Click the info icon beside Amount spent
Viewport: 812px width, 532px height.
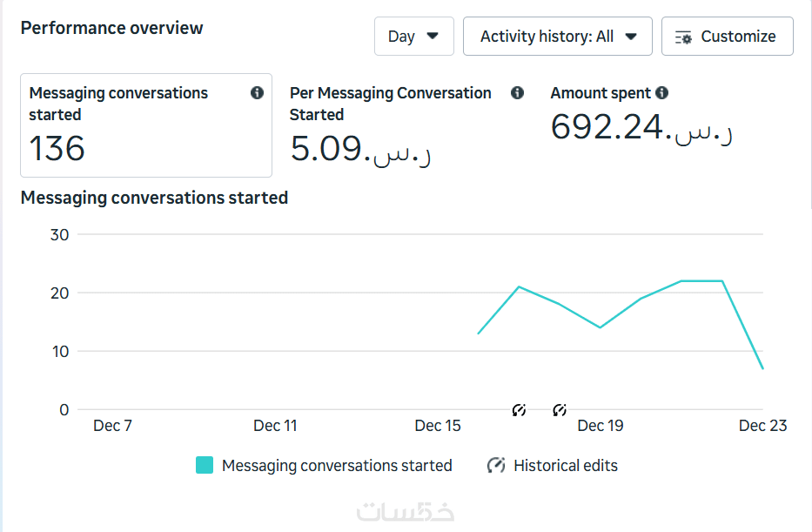coord(662,93)
